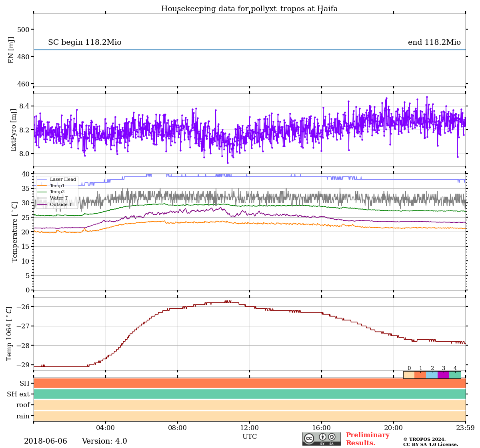Viewport: 480px width, 448px height.
Task: Click the 40 tick on the Temperature axis
Action: point(26,174)
